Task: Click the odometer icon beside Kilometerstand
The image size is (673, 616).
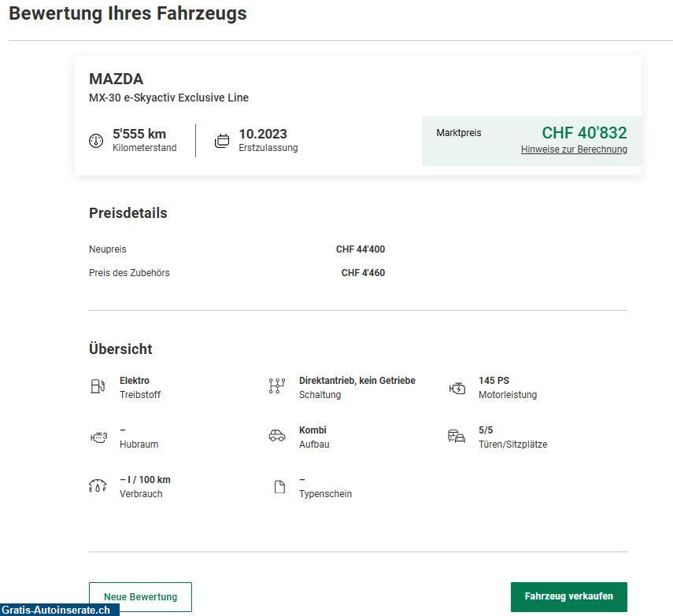Action: pos(96,141)
